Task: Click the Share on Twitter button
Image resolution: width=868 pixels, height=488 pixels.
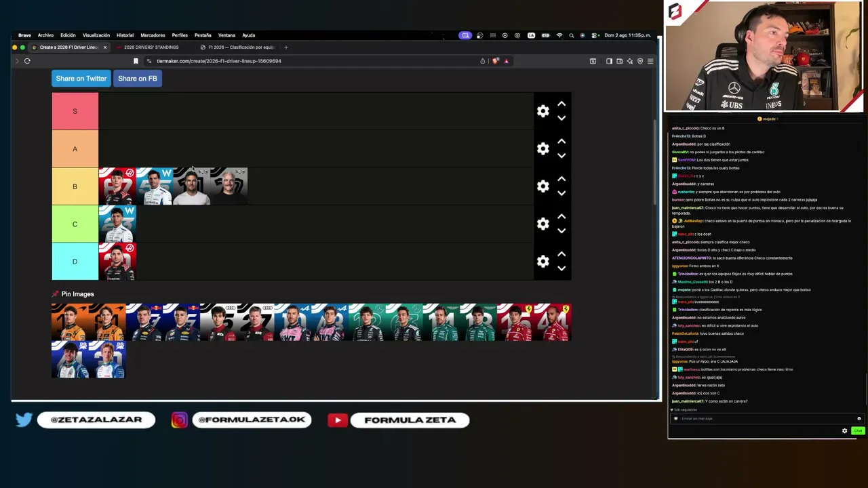Action: click(x=81, y=79)
